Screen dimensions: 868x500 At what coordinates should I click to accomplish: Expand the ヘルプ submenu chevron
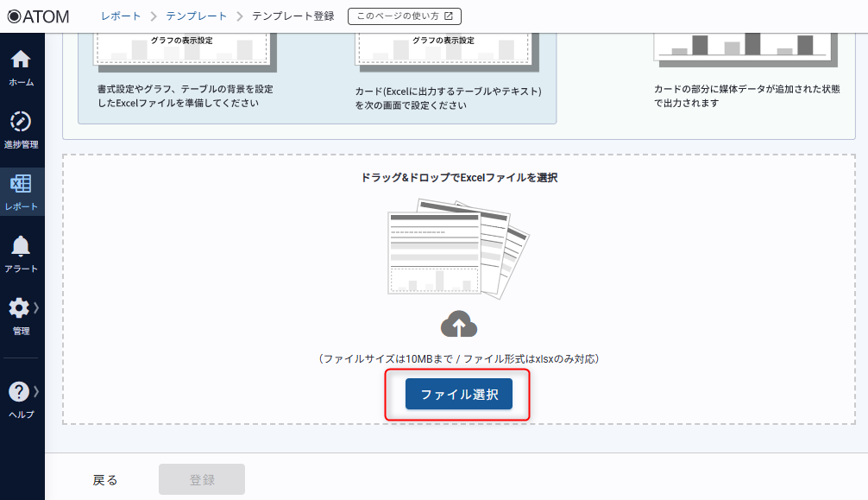coord(37,392)
